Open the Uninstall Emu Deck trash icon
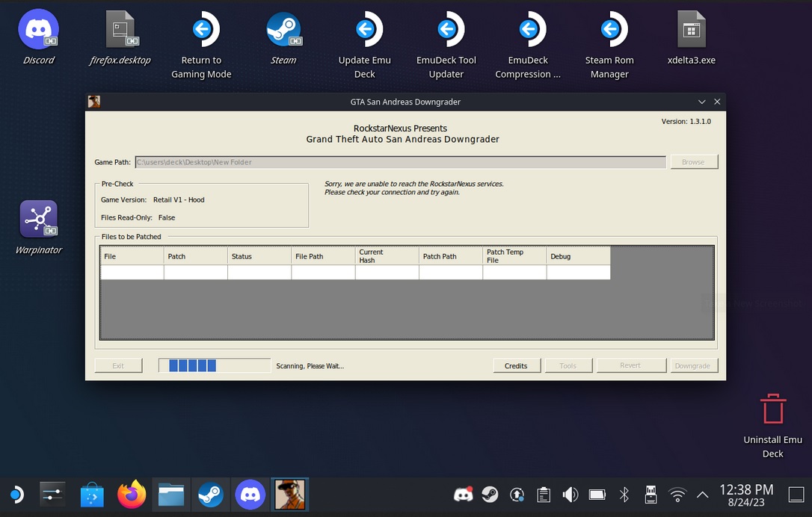Image resolution: width=812 pixels, height=517 pixels. point(772,410)
